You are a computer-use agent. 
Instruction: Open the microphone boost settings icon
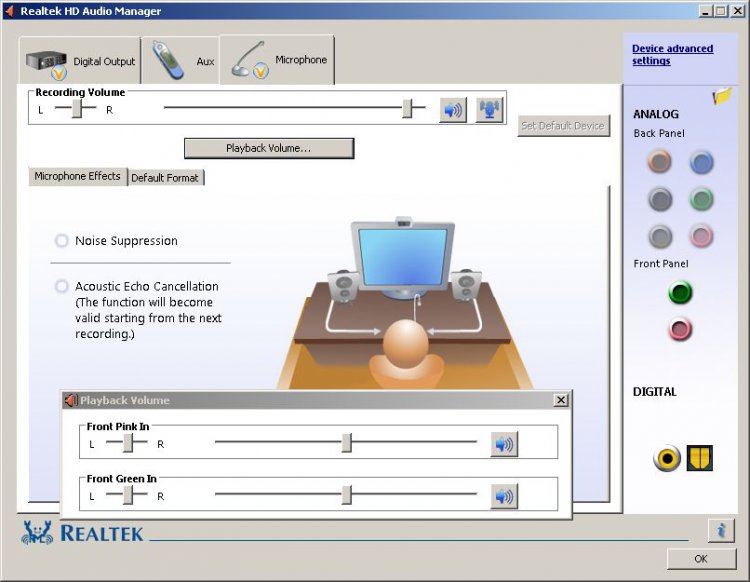[490, 110]
